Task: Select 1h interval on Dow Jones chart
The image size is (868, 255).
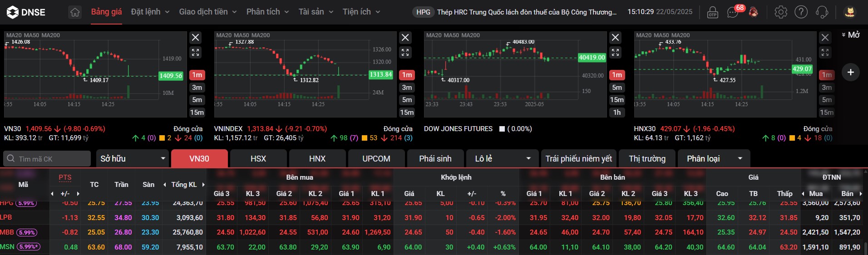Action: 617,113
